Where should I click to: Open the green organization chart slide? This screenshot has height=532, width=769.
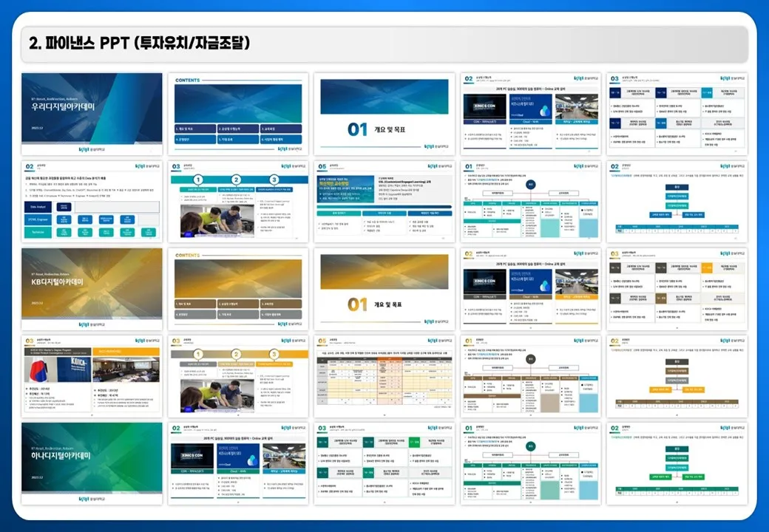coord(531,463)
